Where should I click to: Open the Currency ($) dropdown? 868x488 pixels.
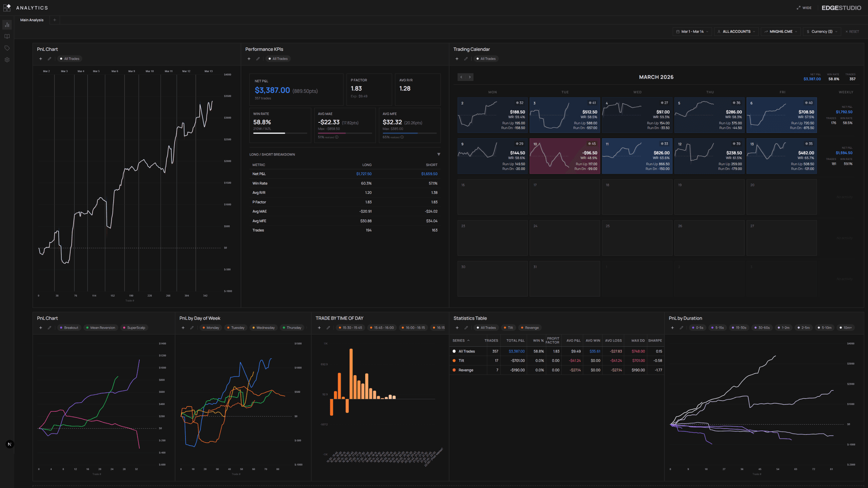tap(822, 31)
